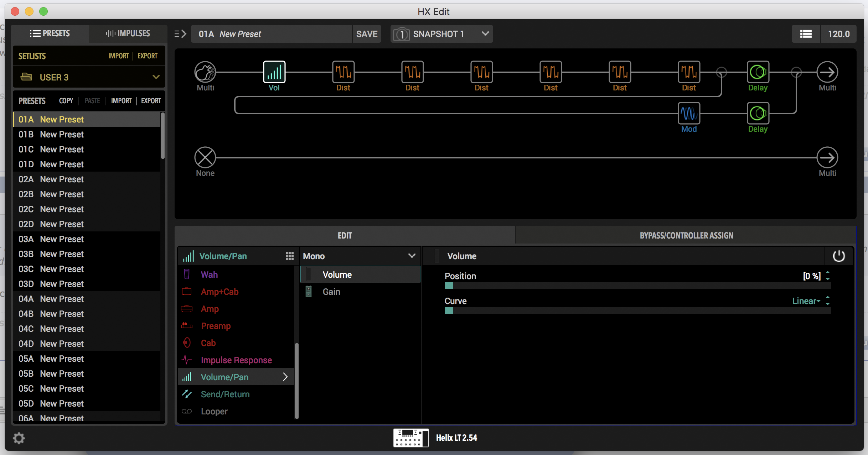
Task: Click COPY in the Presets header
Action: coord(66,101)
